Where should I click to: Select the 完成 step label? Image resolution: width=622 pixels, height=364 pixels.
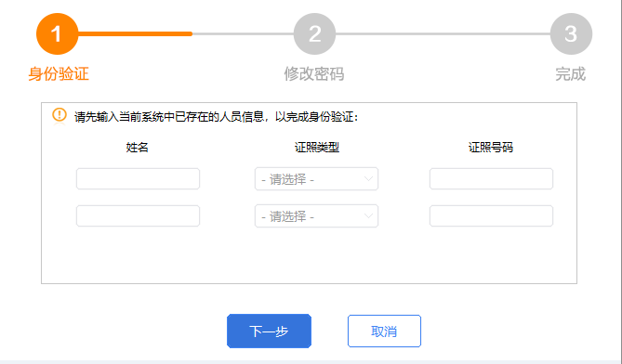point(571,74)
